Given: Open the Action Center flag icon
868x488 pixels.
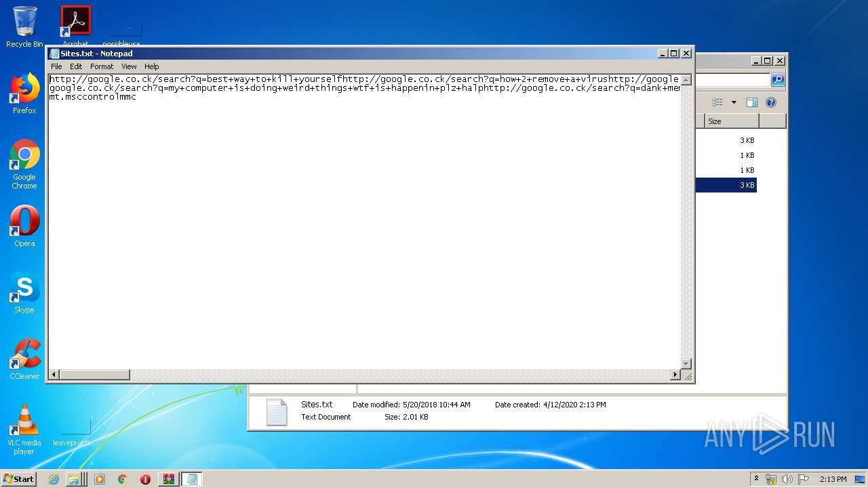Looking at the screenshot, I should click(x=804, y=479).
